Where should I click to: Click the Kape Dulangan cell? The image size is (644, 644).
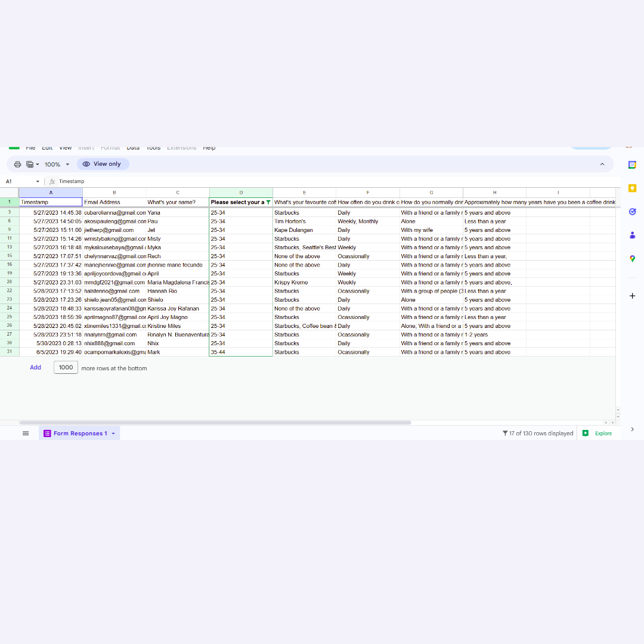[304, 230]
